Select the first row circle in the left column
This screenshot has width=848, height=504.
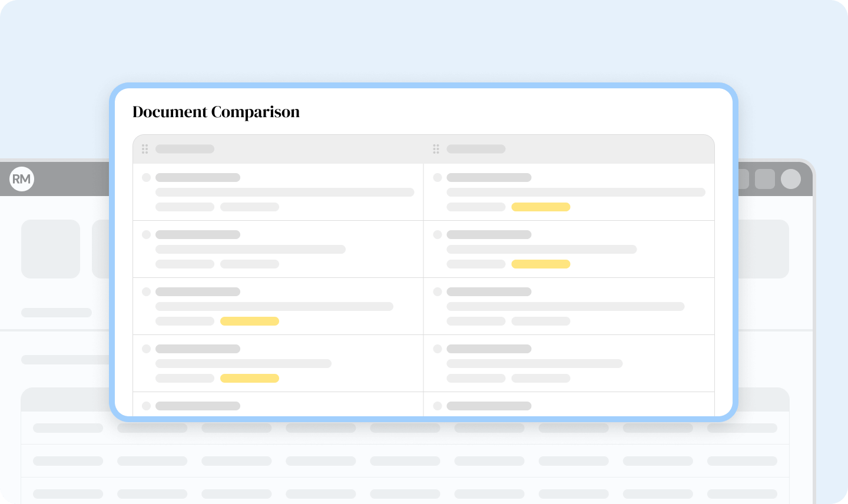146,177
